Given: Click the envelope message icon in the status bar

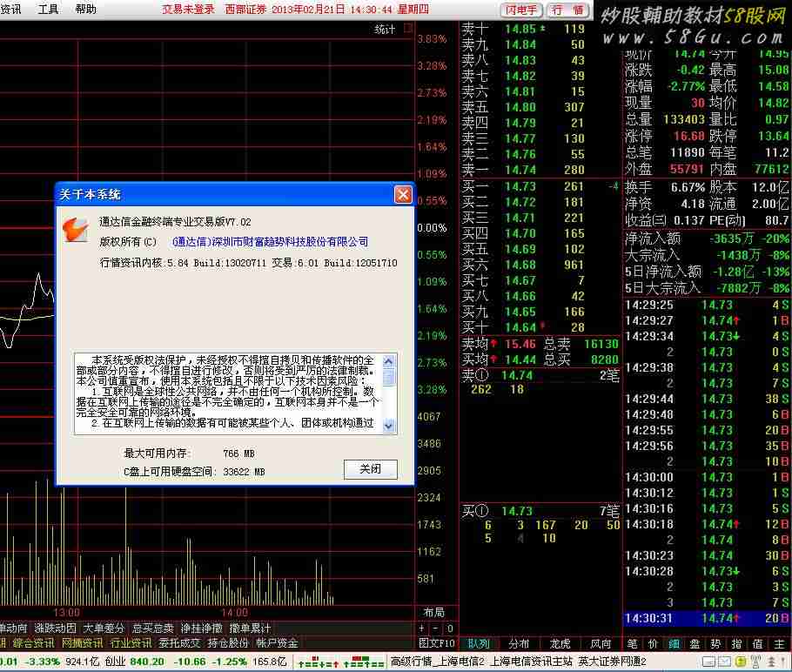Looking at the screenshot, I should tap(725, 662).
